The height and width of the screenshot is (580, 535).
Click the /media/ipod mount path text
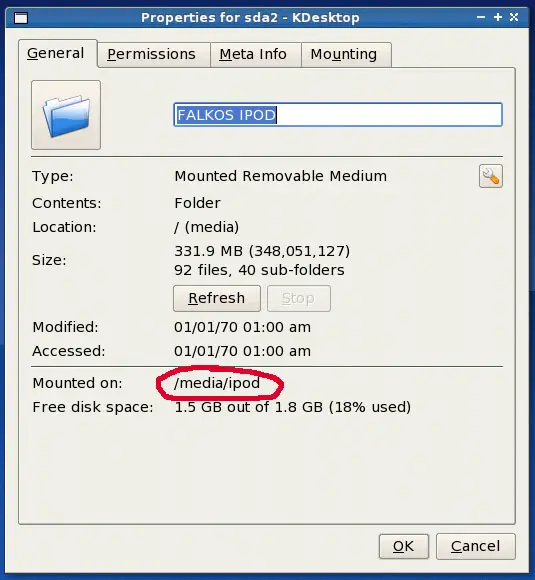coord(217,383)
